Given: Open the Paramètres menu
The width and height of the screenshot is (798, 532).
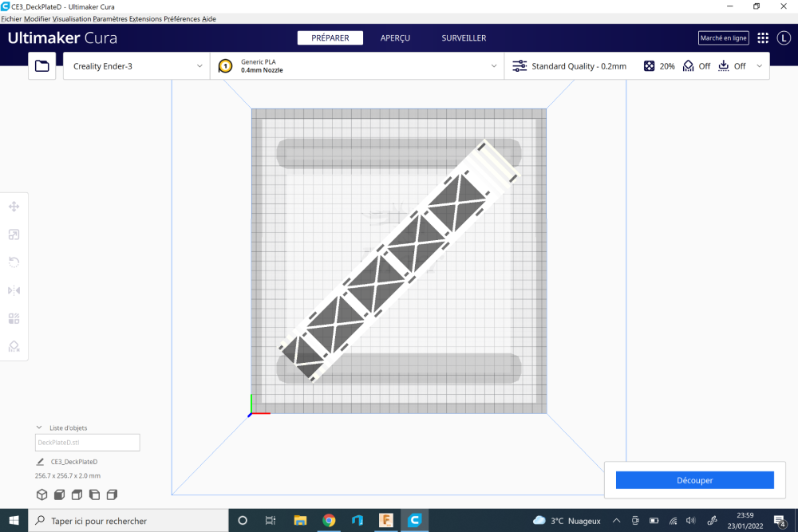Looking at the screenshot, I should click(x=110, y=19).
